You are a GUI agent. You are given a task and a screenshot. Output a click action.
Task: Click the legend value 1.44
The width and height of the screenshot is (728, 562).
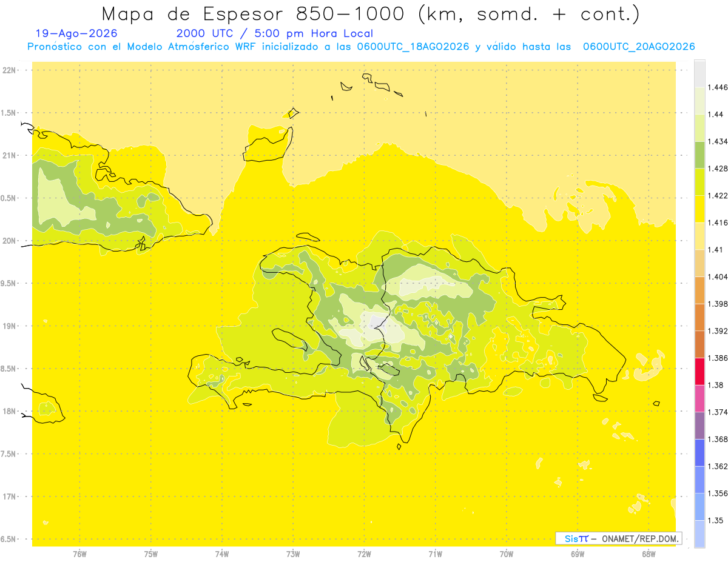click(x=716, y=115)
